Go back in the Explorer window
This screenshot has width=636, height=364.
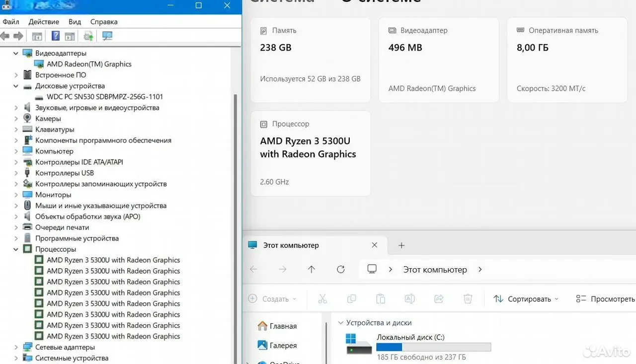tap(253, 269)
